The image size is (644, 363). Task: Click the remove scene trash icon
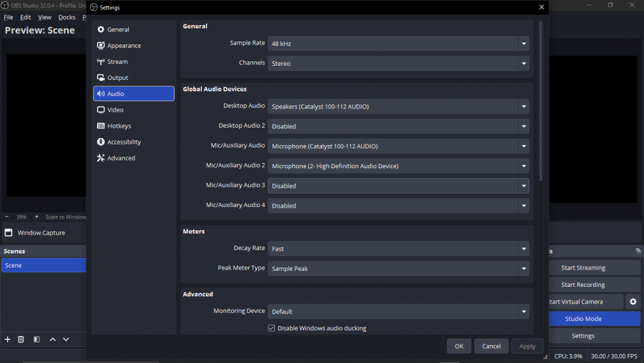[21, 339]
